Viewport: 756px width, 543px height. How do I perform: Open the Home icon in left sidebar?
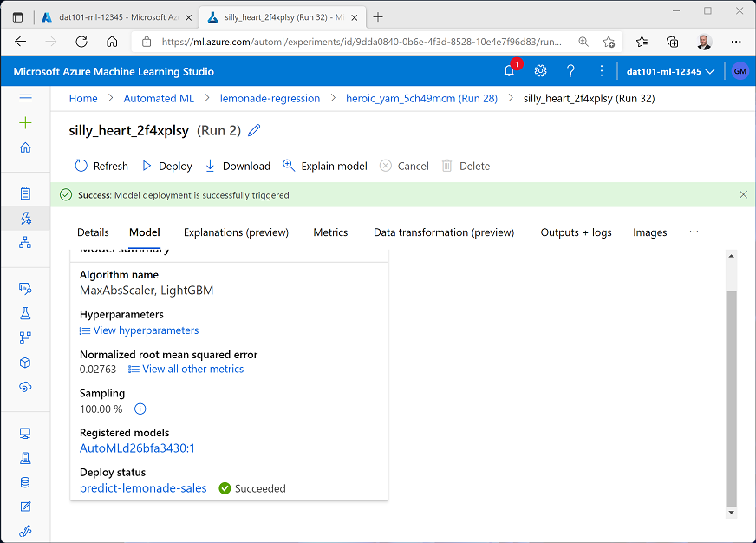tap(25, 147)
